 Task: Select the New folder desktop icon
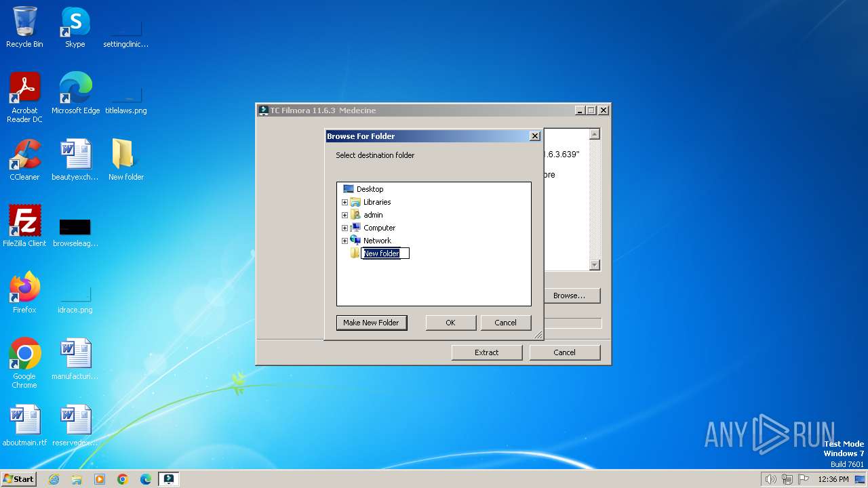click(x=126, y=160)
